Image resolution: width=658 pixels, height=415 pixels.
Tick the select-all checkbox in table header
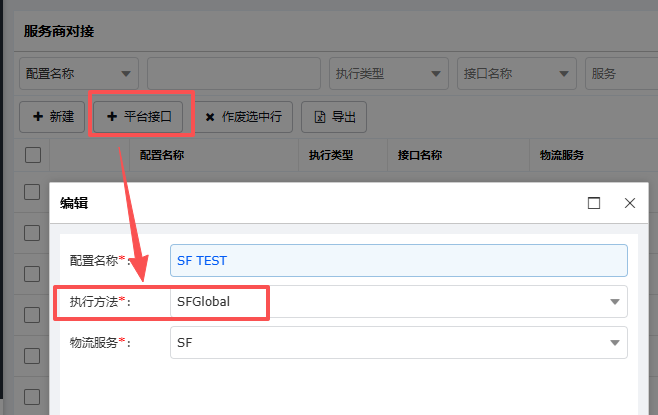click(33, 155)
